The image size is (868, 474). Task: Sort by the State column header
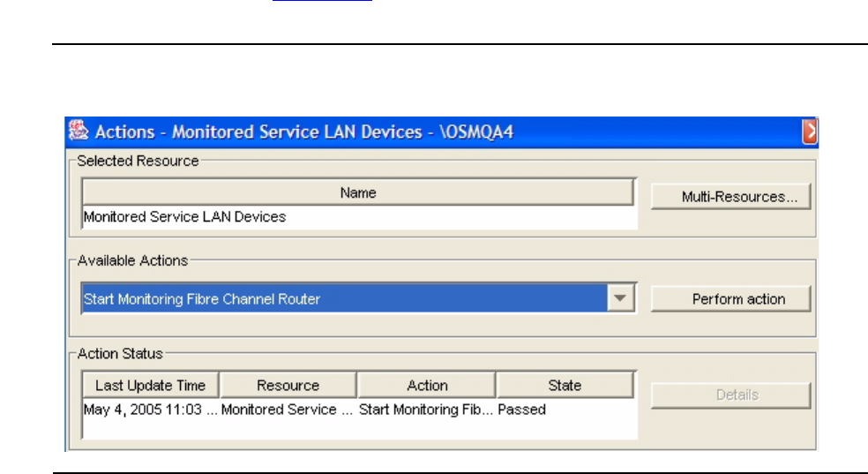565,386
